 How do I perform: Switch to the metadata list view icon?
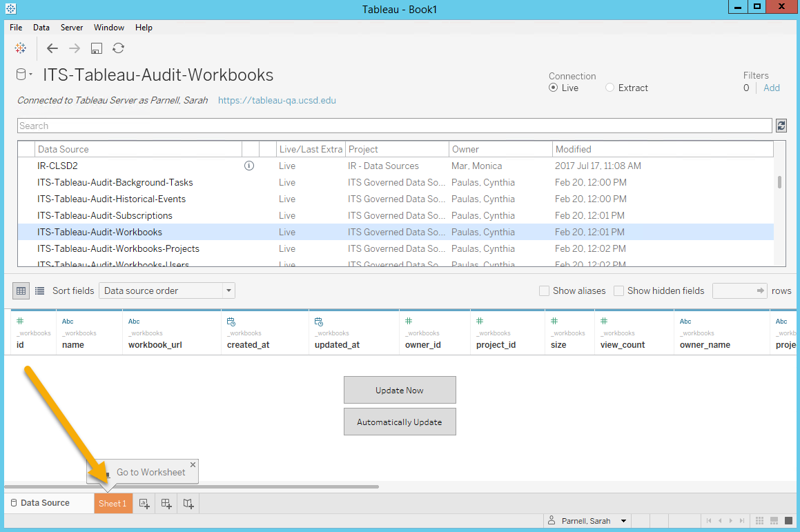pos(40,290)
